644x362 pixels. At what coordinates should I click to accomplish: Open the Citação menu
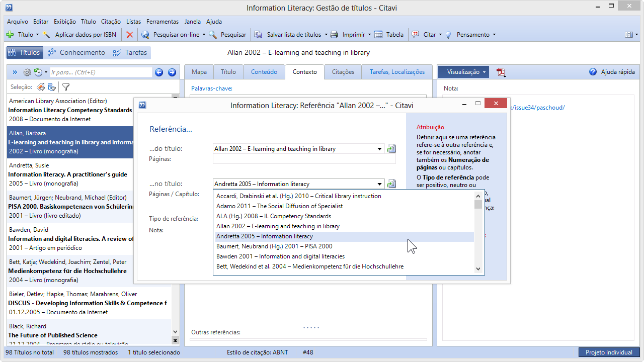111,22
